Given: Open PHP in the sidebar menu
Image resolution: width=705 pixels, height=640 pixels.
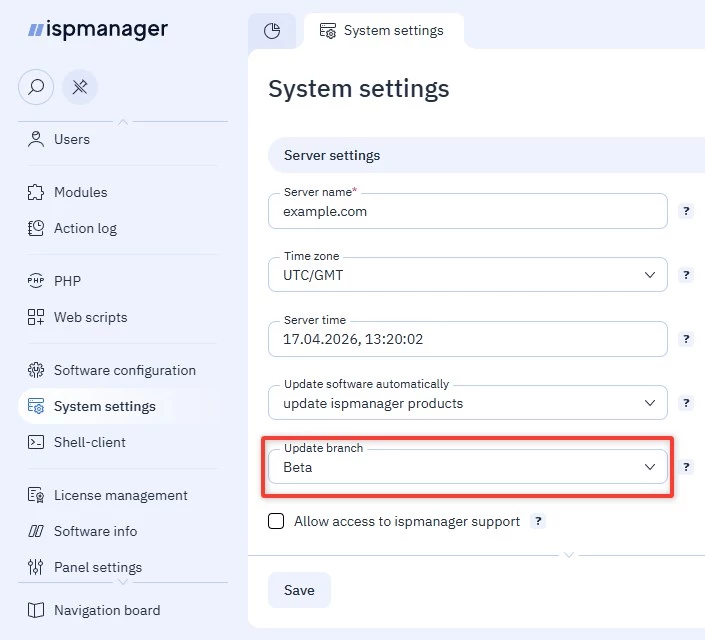Looking at the screenshot, I should tap(67, 281).
